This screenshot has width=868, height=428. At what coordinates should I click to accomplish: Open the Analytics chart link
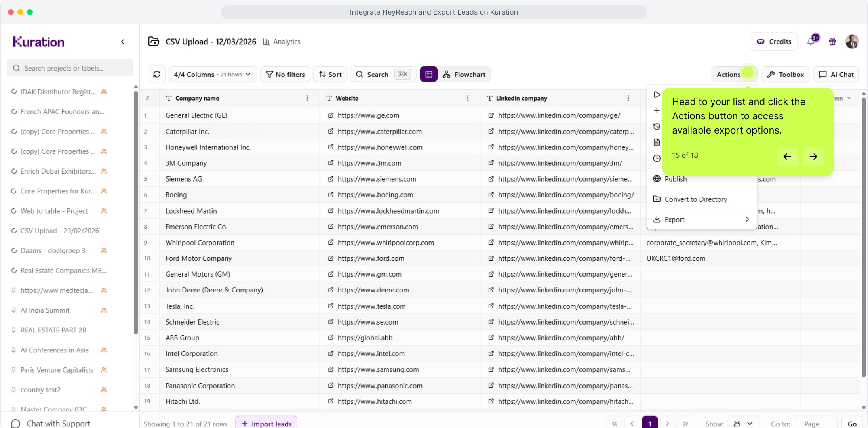tap(282, 42)
